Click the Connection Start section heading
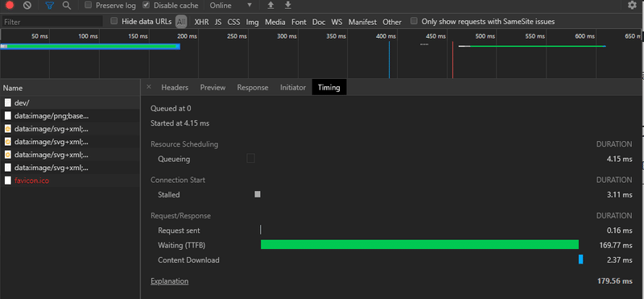 pyautogui.click(x=178, y=180)
